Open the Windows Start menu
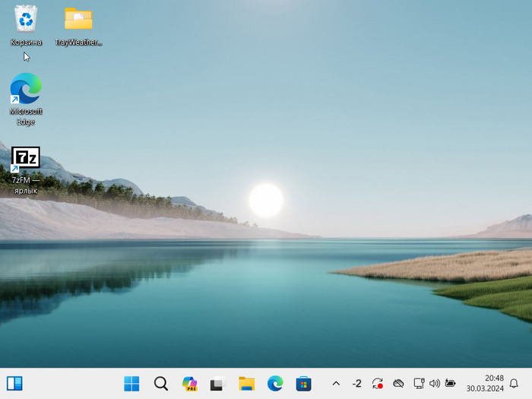Image resolution: width=532 pixels, height=399 pixels. pos(131,384)
